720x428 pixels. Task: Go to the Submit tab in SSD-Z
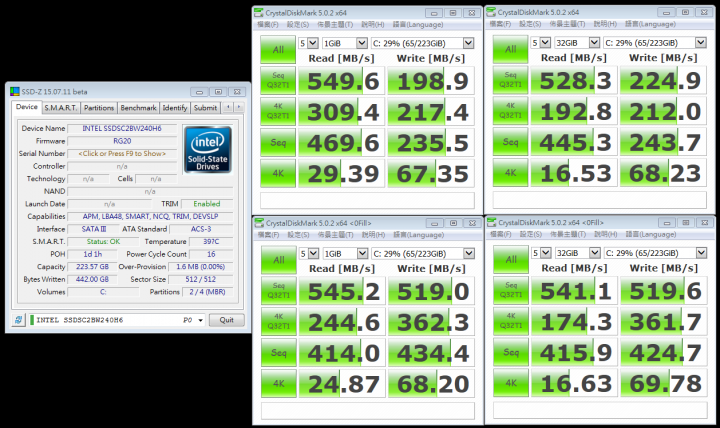point(205,107)
